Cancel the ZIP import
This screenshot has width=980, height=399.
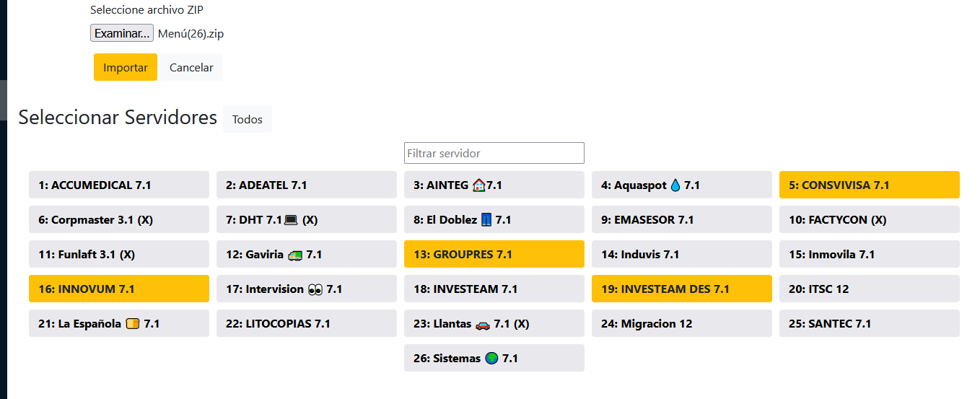point(191,67)
